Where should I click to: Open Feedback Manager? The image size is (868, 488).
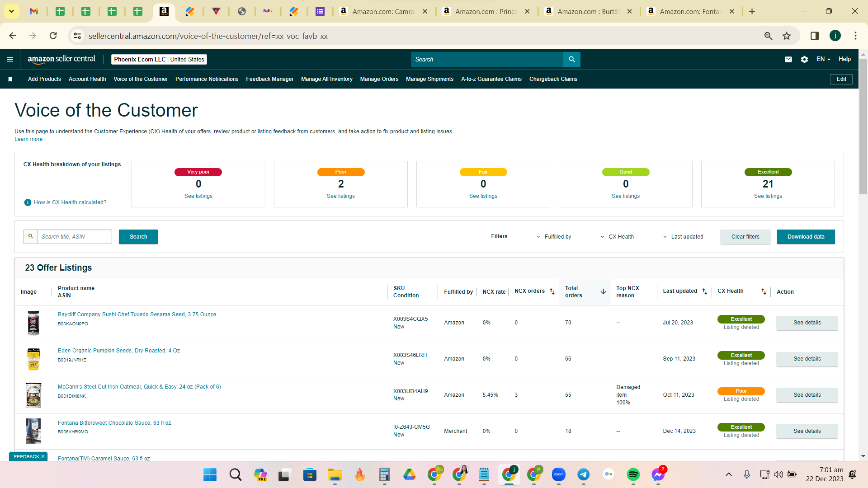[270, 79]
